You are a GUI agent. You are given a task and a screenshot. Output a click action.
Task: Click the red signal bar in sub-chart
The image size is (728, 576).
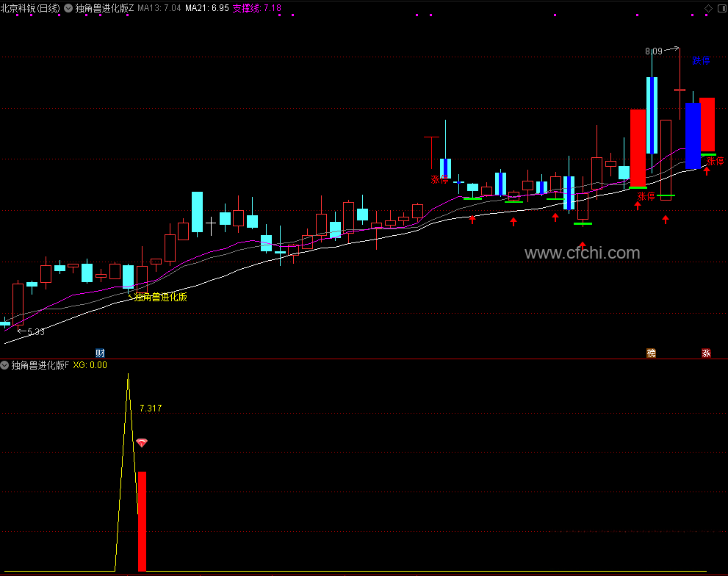tap(142, 521)
